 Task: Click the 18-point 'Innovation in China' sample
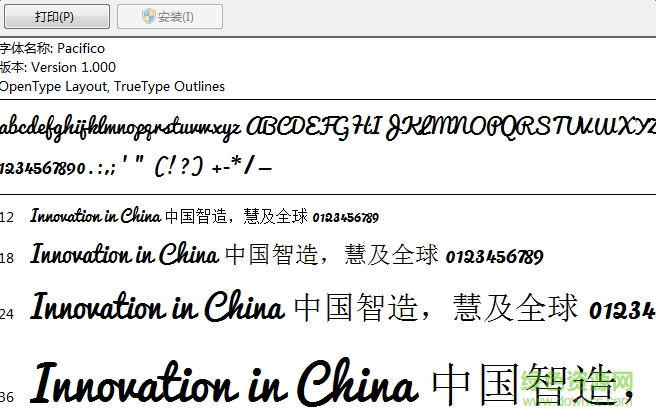coord(125,254)
